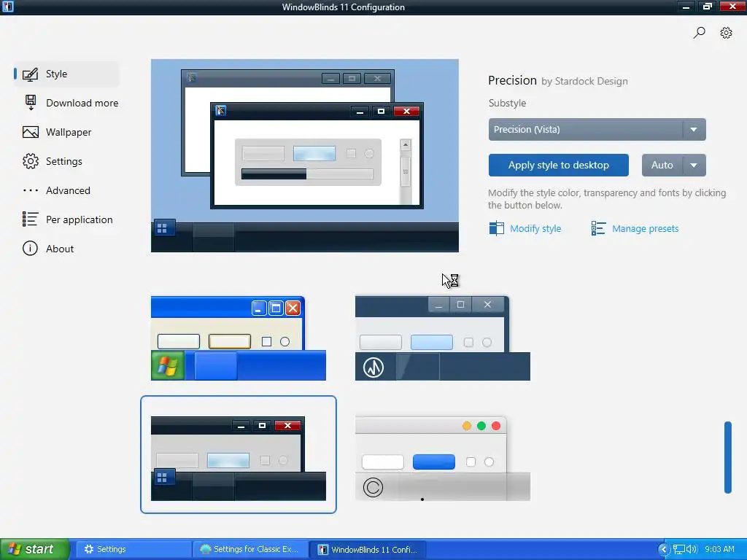Expand the Auto dropdown arrow
The width and height of the screenshot is (747, 560).
click(694, 166)
